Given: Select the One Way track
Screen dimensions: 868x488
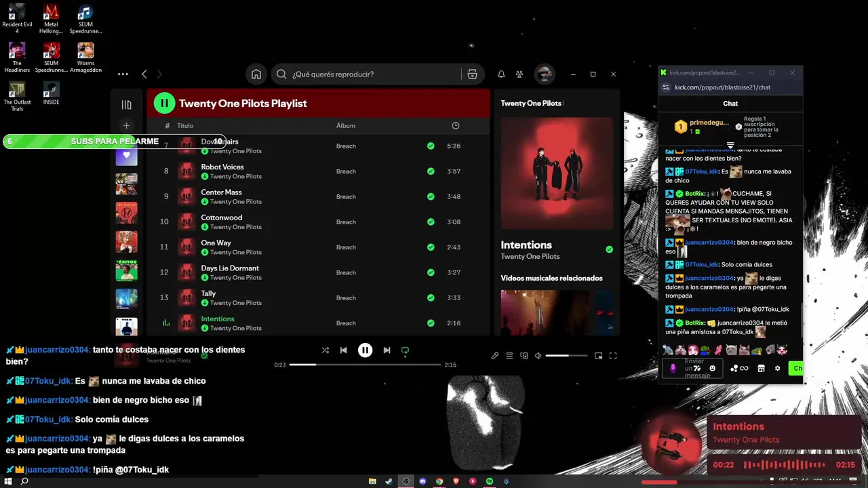Looking at the screenshot, I should (x=216, y=243).
